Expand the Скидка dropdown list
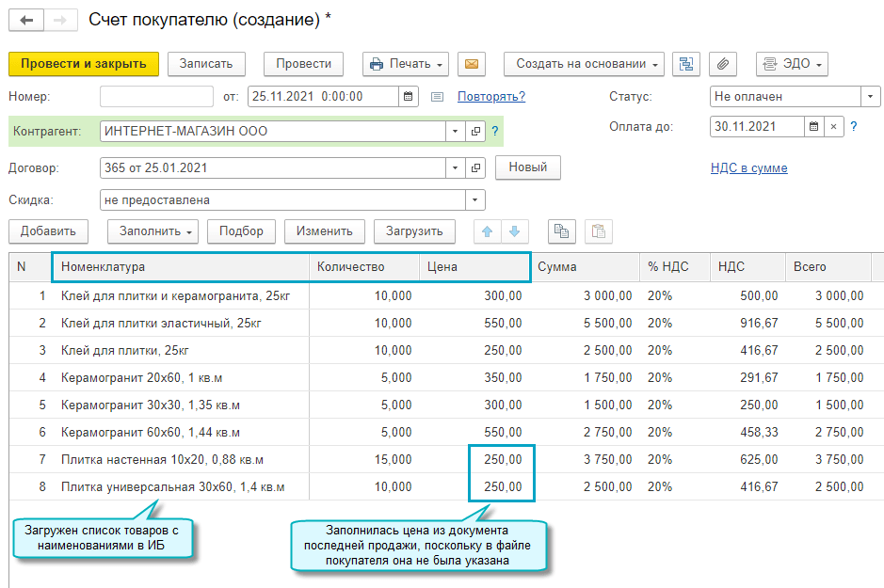Image resolution: width=884 pixels, height=588 pixels. (x=475, y=199)
